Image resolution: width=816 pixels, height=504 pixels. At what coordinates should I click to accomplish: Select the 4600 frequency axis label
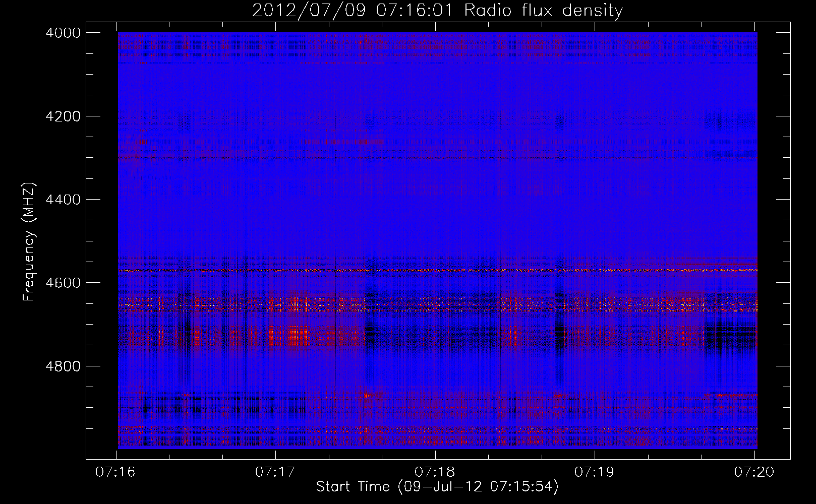63,283
